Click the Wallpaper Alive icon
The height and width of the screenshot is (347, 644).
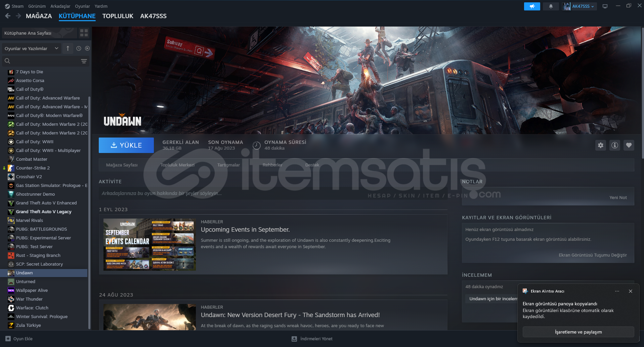click(x=11, y=290)
